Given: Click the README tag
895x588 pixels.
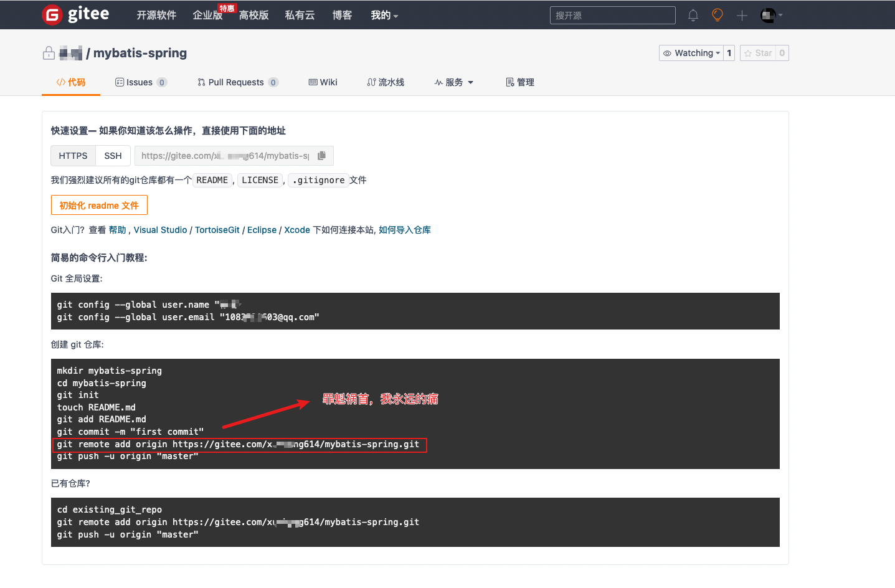Looking at the screenshot, I should click(x=212, y=180).
